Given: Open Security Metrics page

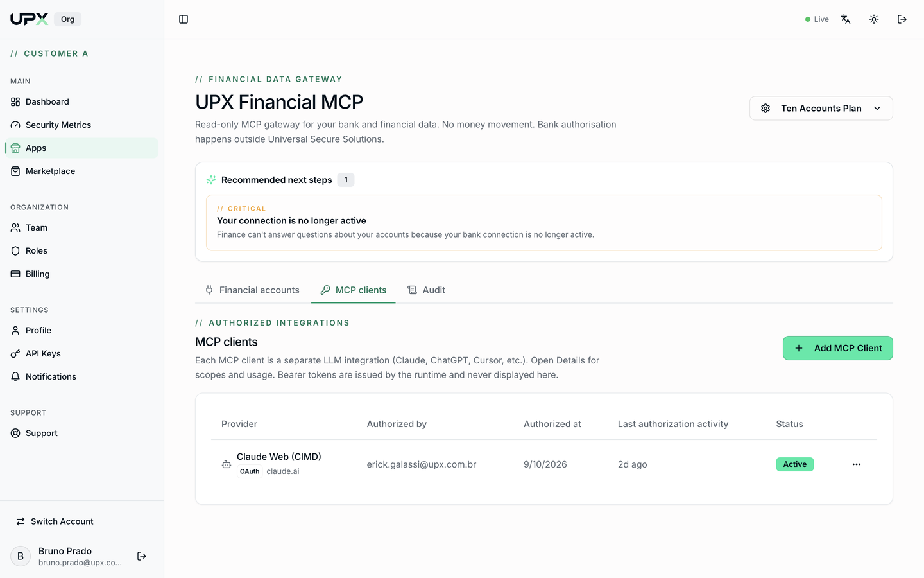Looking at the screenshot, I should pos(81,125).
